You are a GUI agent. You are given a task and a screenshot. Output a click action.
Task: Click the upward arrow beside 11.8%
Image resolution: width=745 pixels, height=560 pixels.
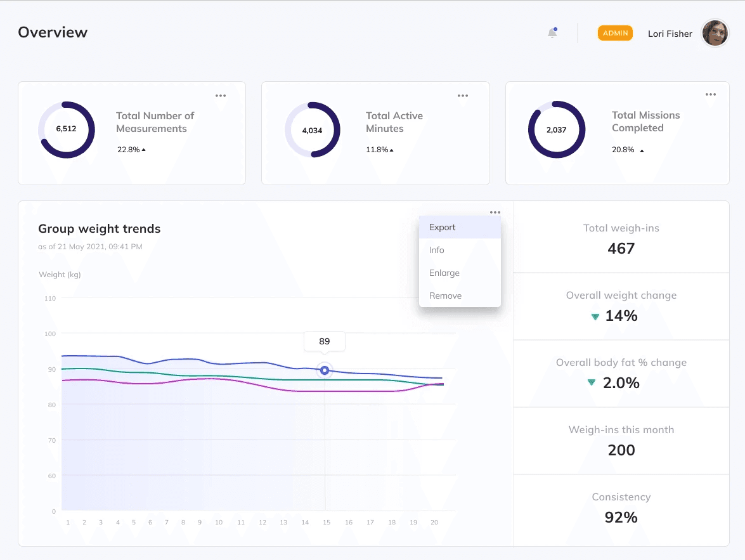(x=392, y=150)
